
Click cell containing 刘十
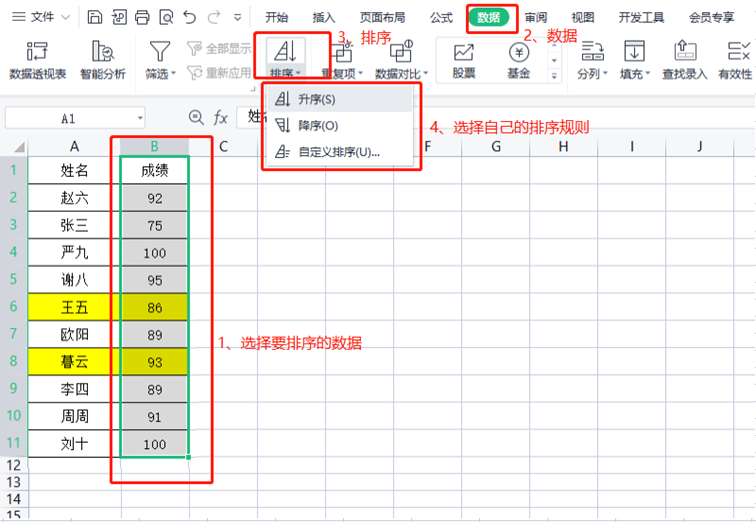(x=74, y=443)
